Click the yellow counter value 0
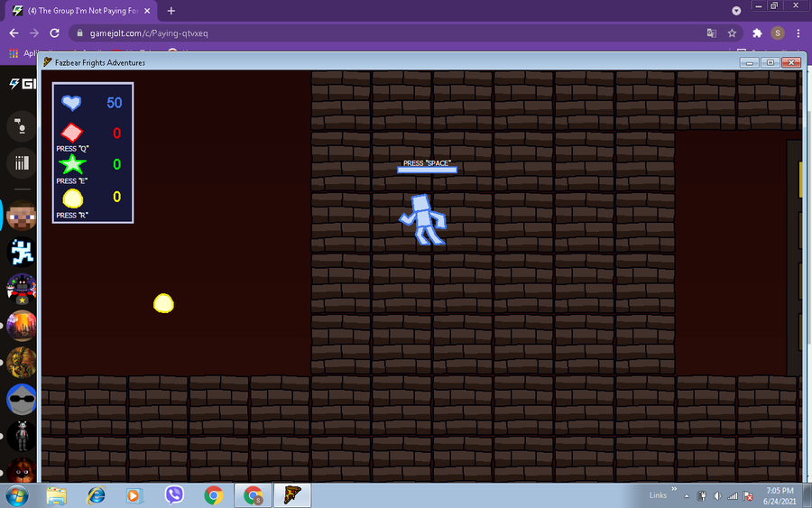Screen dimensions: 812x508 point(117,197)
